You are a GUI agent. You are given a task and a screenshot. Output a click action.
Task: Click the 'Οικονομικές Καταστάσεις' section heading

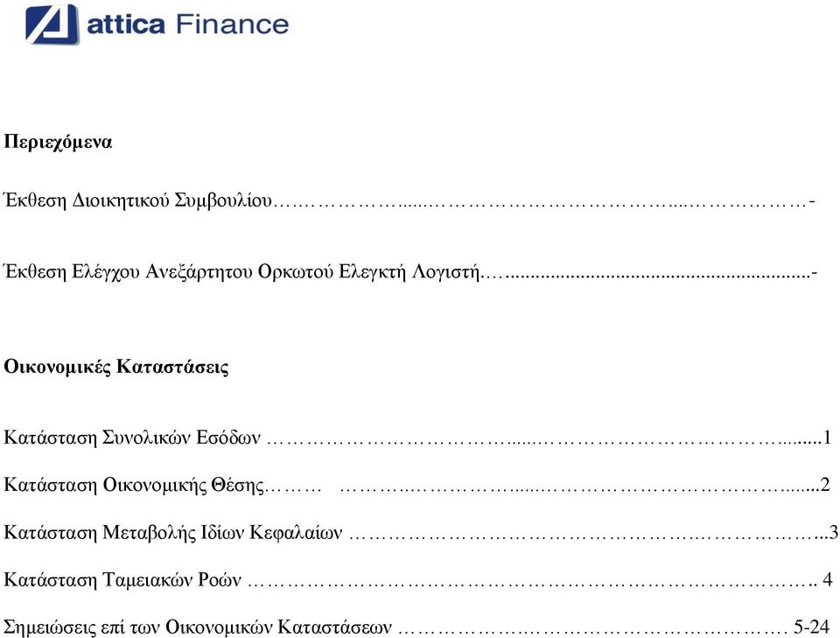coord(116,368)
